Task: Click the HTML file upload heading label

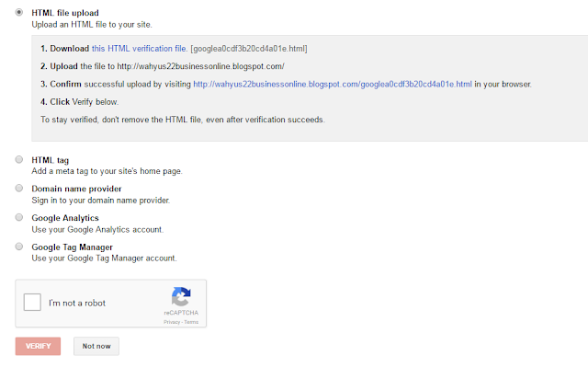Action: click(65, 13)
